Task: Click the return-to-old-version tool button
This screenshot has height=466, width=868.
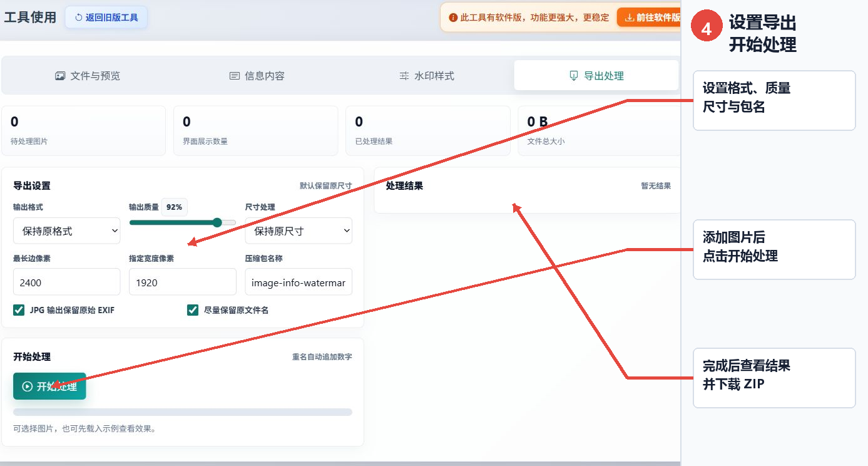Action: pos(106,18)
